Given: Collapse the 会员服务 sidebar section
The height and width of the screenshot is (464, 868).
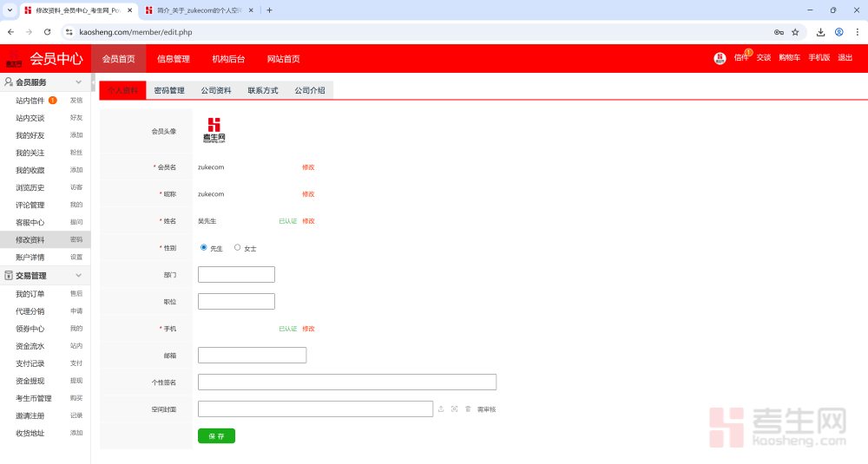Looking at the screenshot, I should pos(78,82).
